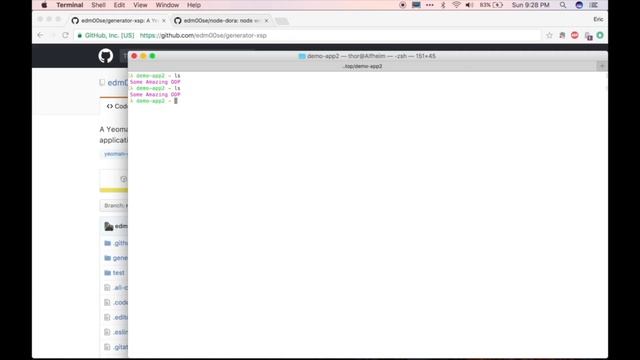This screenshot has width=640, height=360.
Task: Zoom the Terminal window with green button
Action: click(152, 56)
